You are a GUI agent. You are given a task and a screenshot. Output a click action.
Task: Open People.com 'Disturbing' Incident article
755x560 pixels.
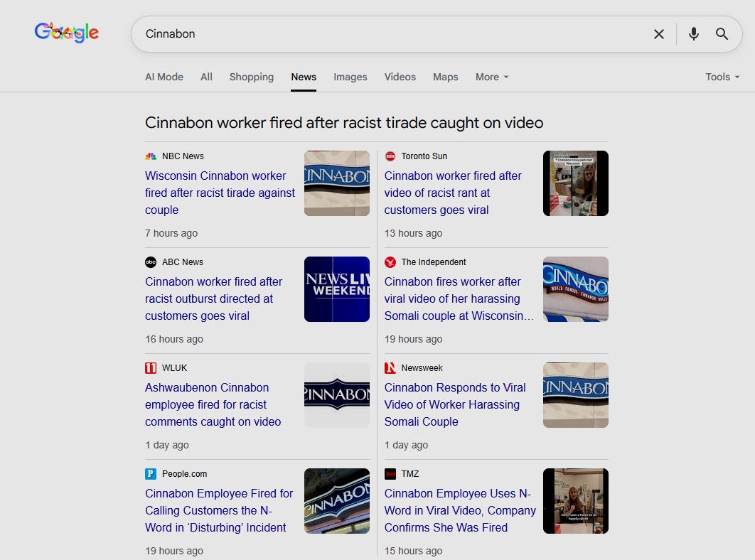[x=219, y=510]
